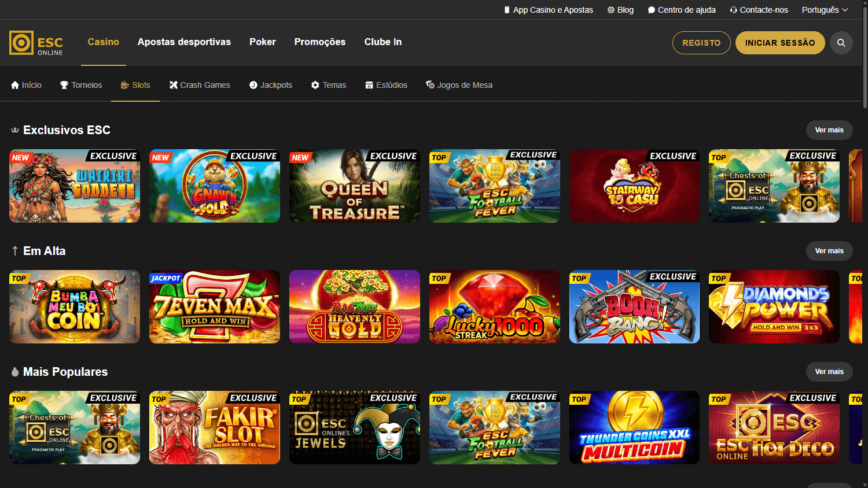
Task: Click the crown icon next to Exclusivos ESC
Action: pos(15,130)
